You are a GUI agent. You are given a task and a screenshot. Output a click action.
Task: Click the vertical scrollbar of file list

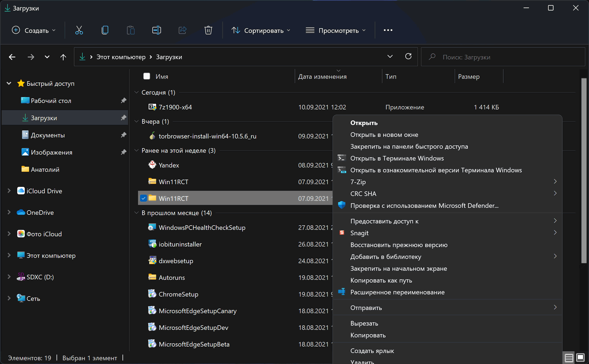pos(584,171)
